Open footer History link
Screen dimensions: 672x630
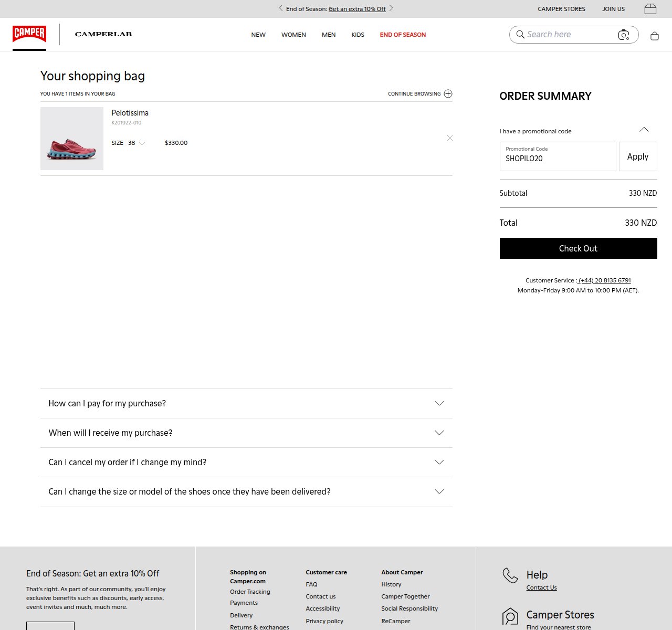391,584
